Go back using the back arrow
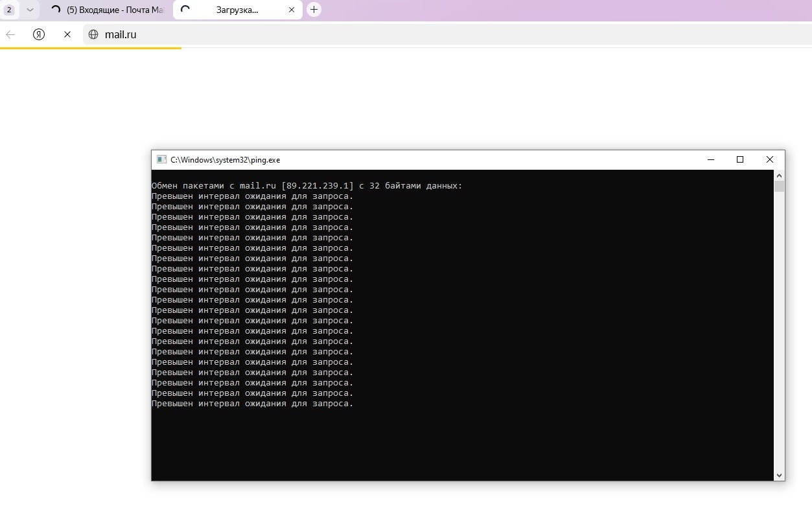 pos(10,35)
